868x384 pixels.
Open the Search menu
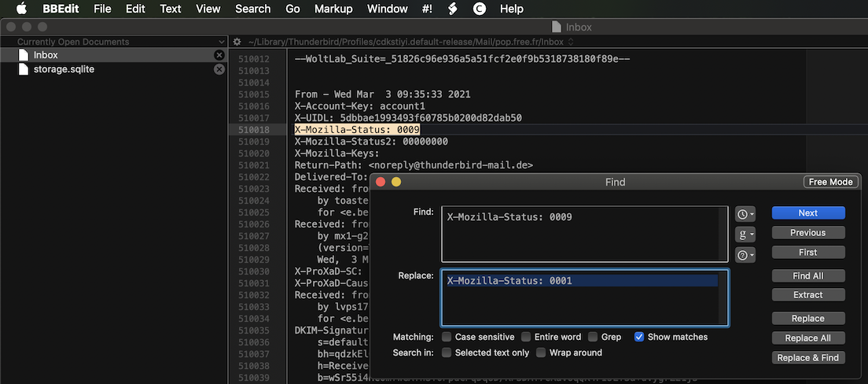point(252,9)
